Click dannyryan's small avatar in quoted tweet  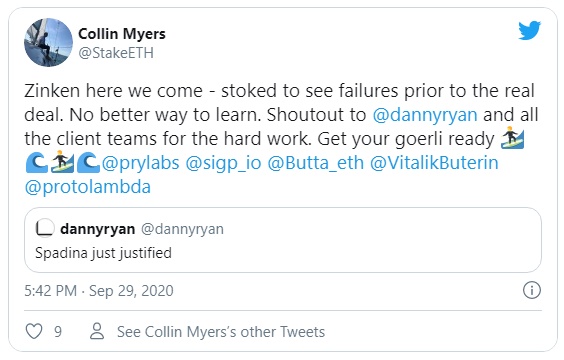click(45, 228)
